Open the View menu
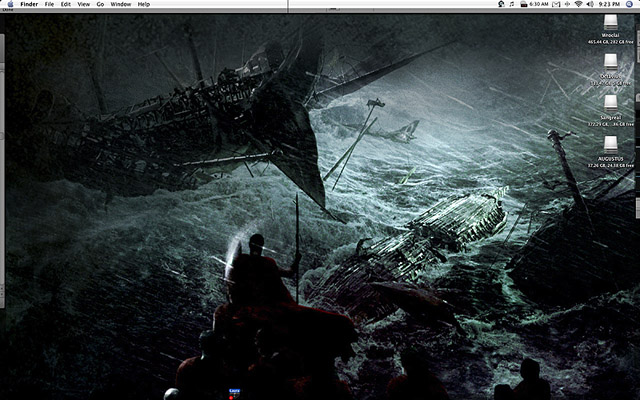This screenshot has height=400, width=640. click(84, 4)
